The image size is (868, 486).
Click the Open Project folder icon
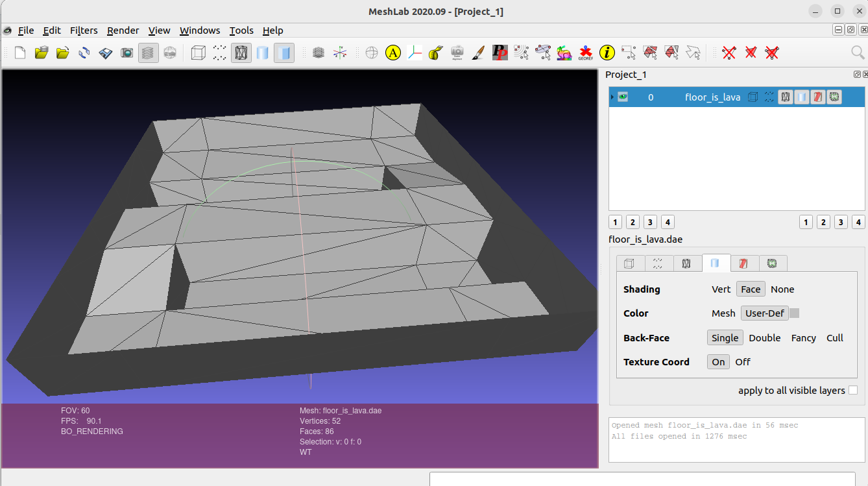click(42, 53)
